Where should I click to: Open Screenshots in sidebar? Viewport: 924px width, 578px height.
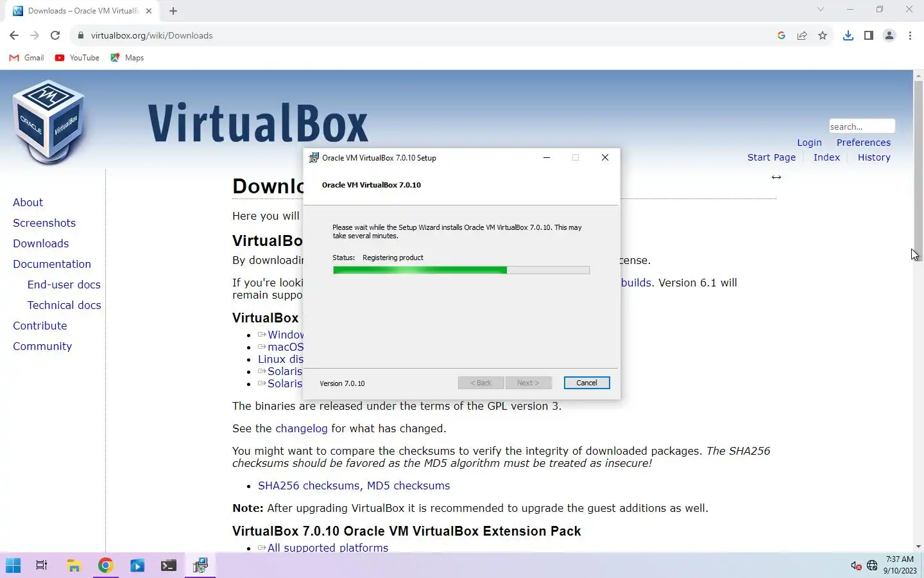click(44, 223)
